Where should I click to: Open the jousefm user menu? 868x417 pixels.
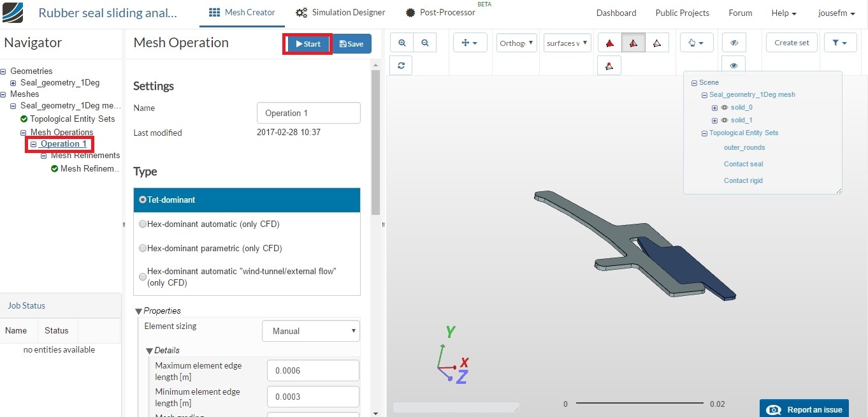(x=836, y=13)
